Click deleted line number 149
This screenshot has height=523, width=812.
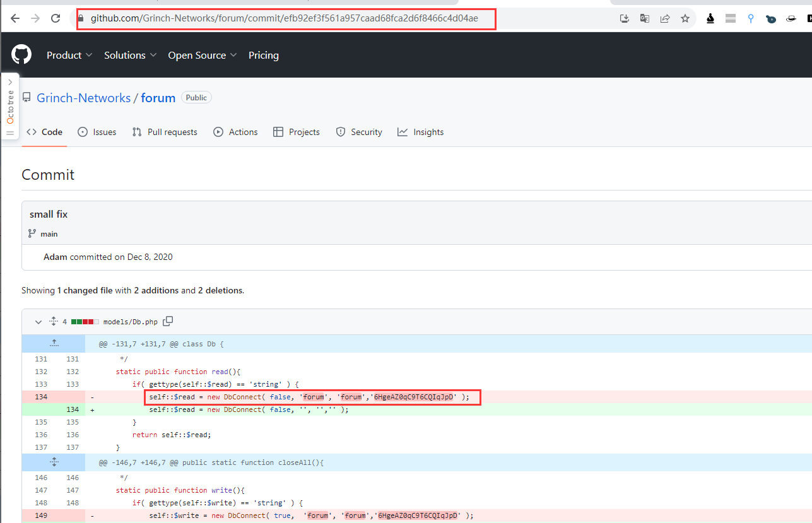41,515
